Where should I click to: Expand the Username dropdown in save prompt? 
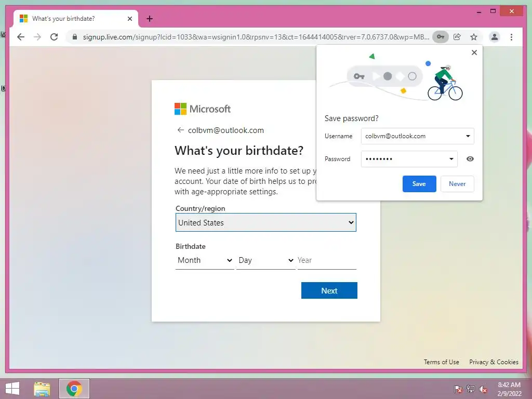click(x=468, y=136)
